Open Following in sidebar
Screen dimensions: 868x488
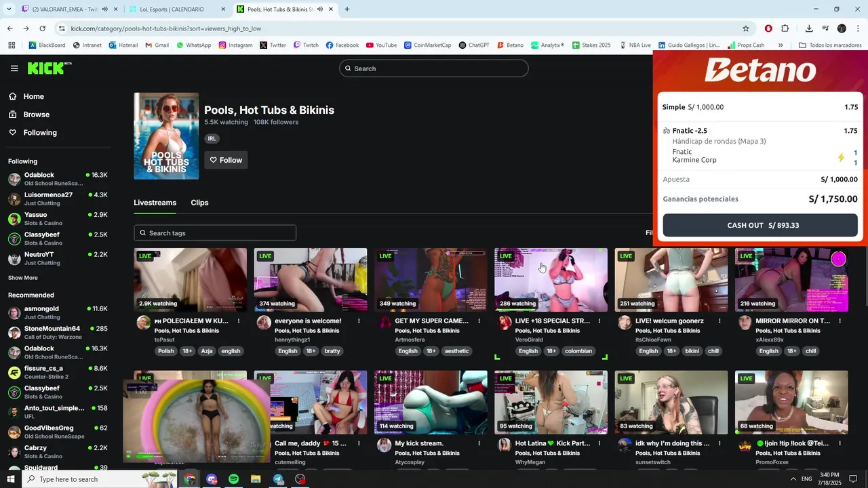pyautogui.click(x=40, y=133)
